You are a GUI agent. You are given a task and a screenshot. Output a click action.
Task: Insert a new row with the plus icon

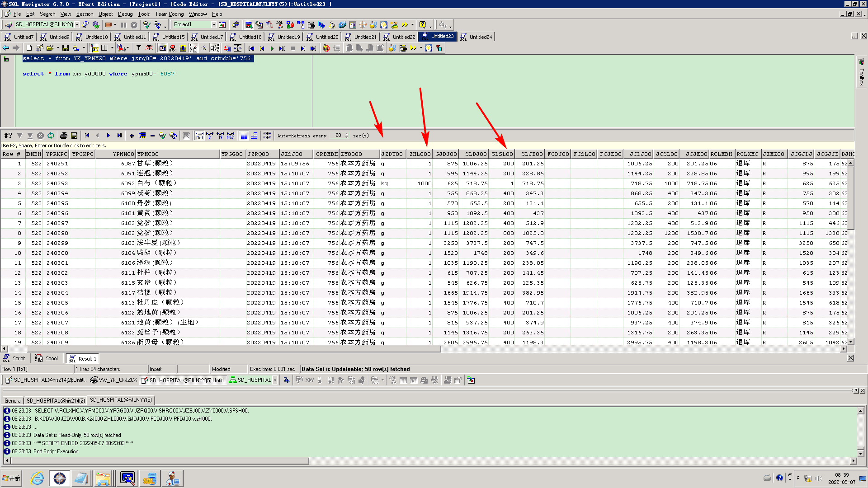tap(132, 136)
